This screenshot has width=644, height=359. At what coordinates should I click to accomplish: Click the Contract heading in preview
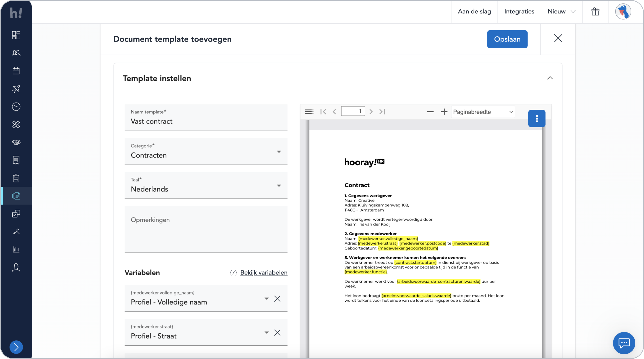pyautogui.click(x=357, y=185)
